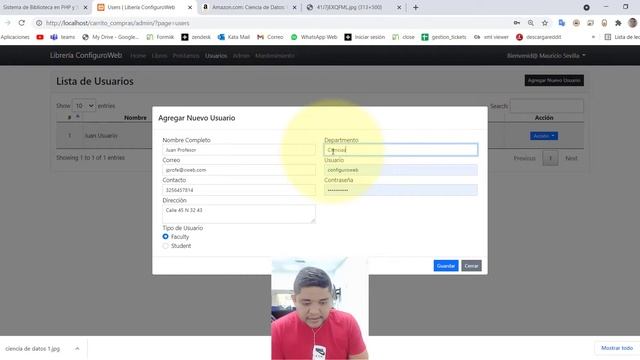
Task: Click the Cerrar button in the modal
Action: (x=471, y=266)
